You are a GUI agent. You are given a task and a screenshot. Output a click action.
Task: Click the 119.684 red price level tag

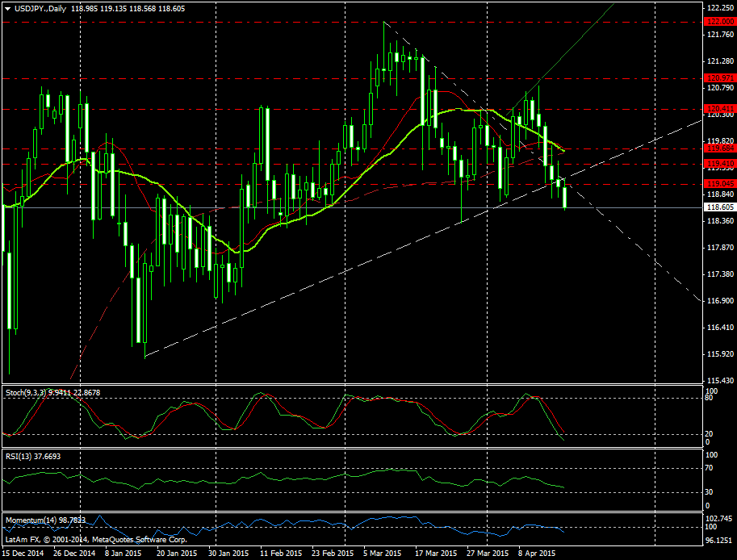[x=718, y=148]
